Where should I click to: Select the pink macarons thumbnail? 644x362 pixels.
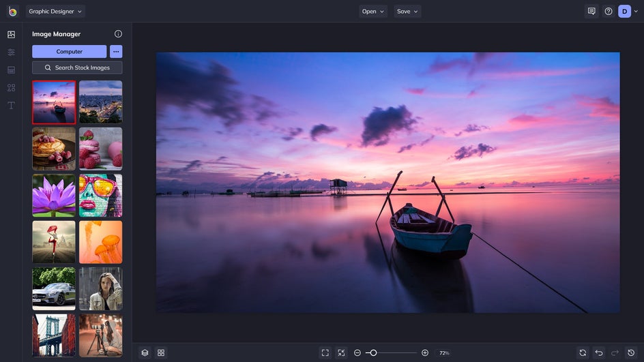[x=101, y=149]
